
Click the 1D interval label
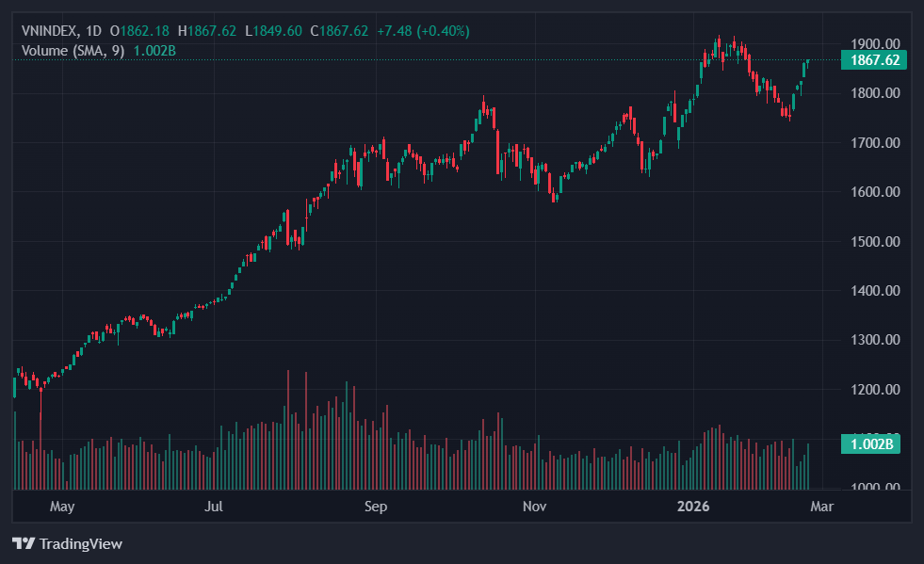[x=93, y=31]
